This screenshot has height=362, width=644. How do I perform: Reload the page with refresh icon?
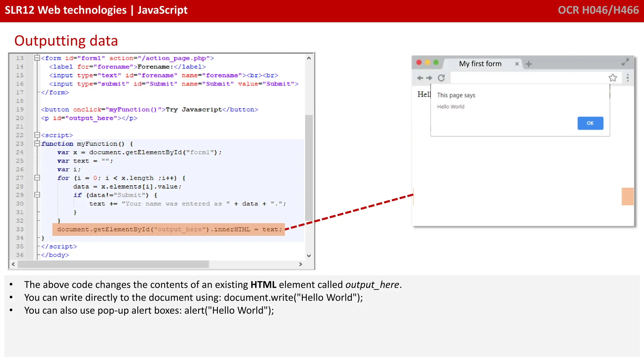[441, 78]
